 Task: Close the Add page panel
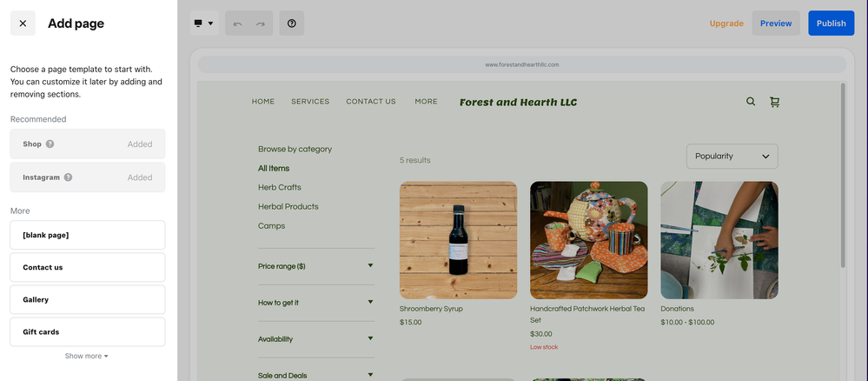[x=23, y=23]
